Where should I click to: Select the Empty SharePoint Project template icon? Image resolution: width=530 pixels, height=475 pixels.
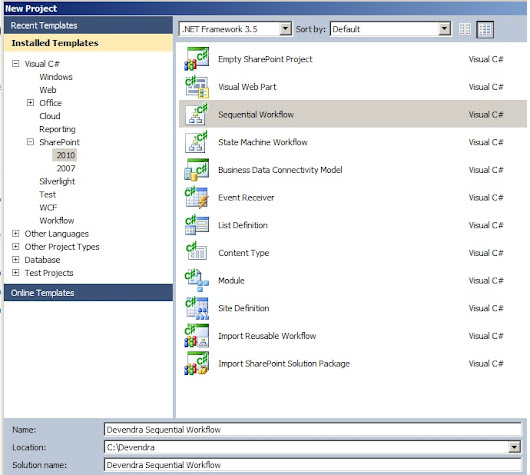point(196,59)
